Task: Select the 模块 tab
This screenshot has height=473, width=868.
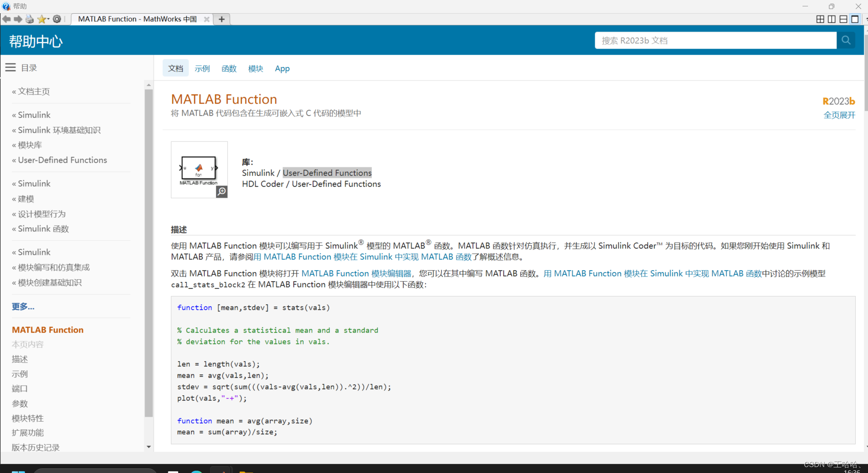Action: (256, 68)
